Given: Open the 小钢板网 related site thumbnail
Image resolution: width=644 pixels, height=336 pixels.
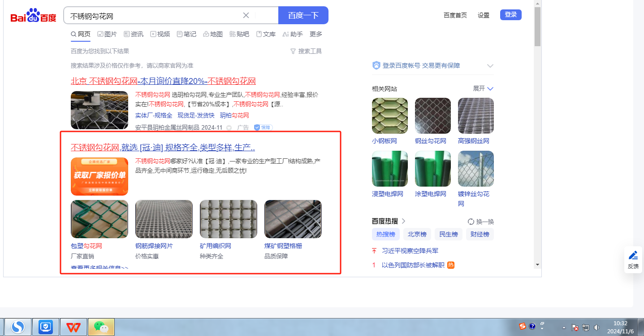Looking at the screenshot, I should (390, 116).
